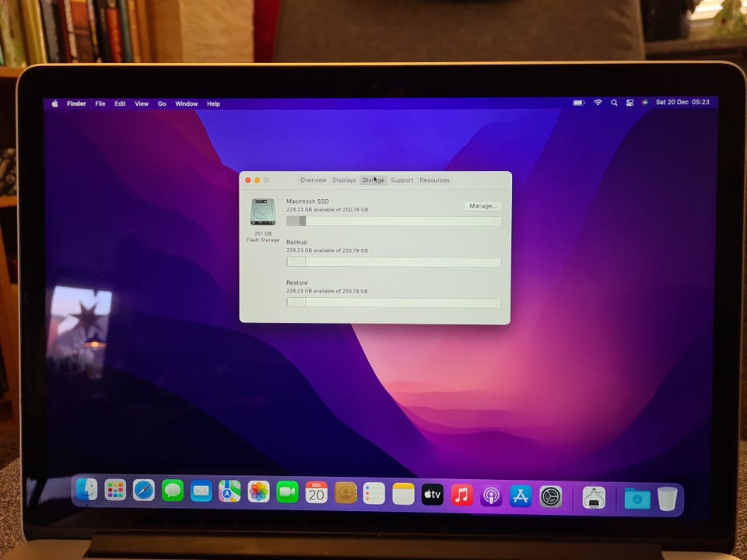Viewport: 747px width, 560px height.
Task: Click the System Information chip icon in Dock
Action: click(x=594, y=498)
